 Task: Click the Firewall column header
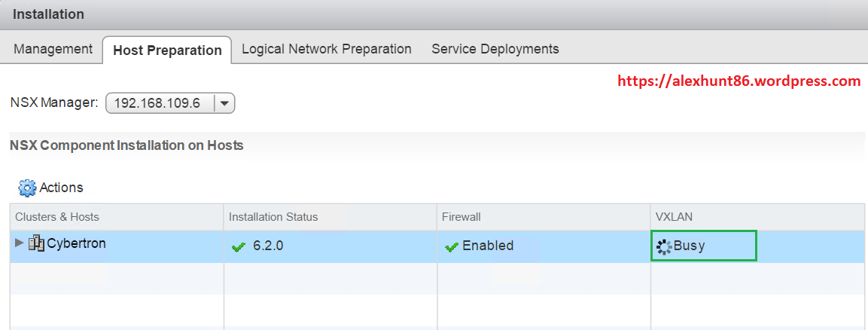tap(461, 217)
